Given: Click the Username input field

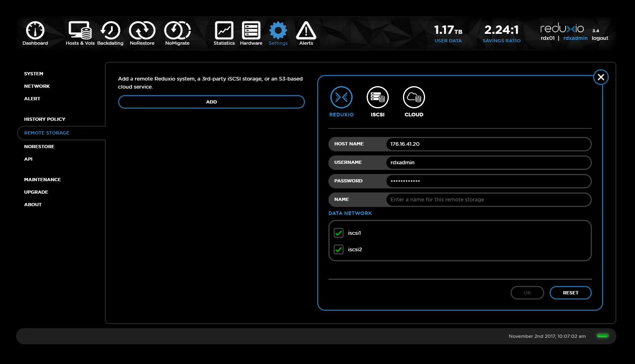Looking at the screenshot, I should [488, 163].
